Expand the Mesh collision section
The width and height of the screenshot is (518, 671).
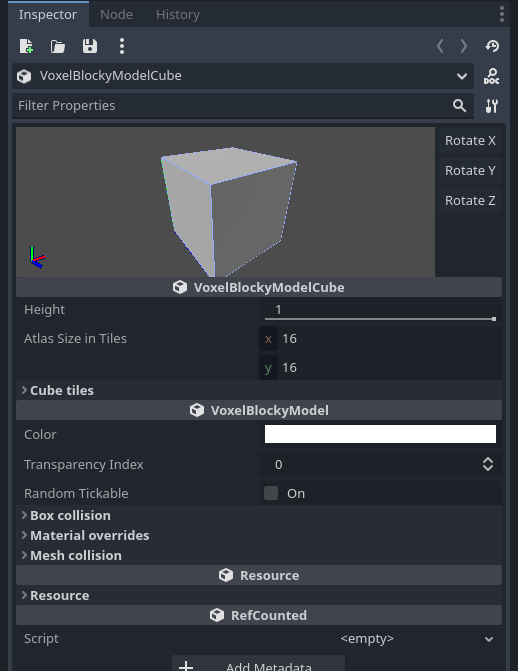click(x=259, y=555)
